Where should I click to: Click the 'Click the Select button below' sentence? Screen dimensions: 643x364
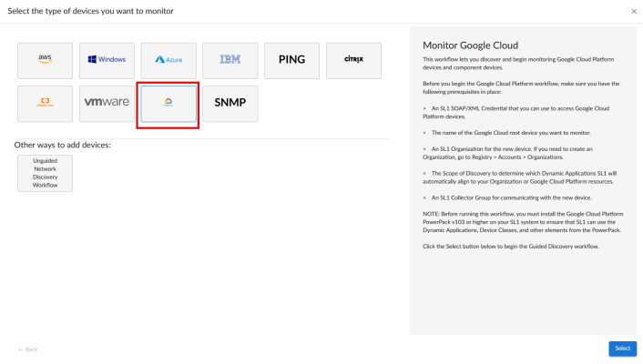click(x=511, y=247)
